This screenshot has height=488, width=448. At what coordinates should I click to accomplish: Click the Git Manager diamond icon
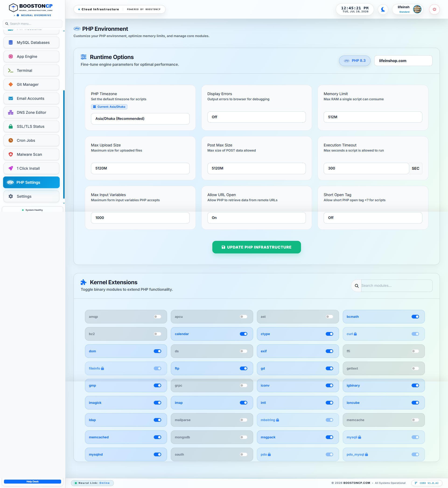tap(11, 85)
